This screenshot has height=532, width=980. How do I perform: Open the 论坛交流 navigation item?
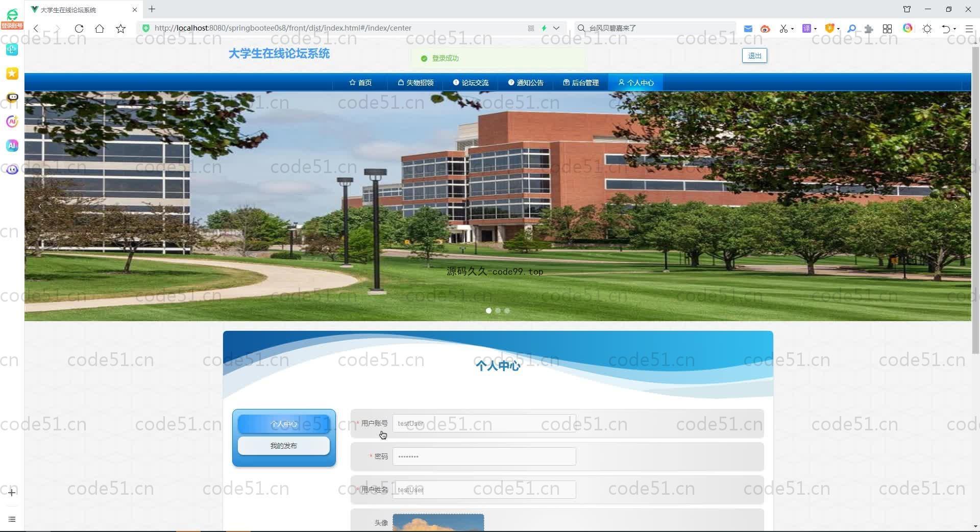[471, 83]
